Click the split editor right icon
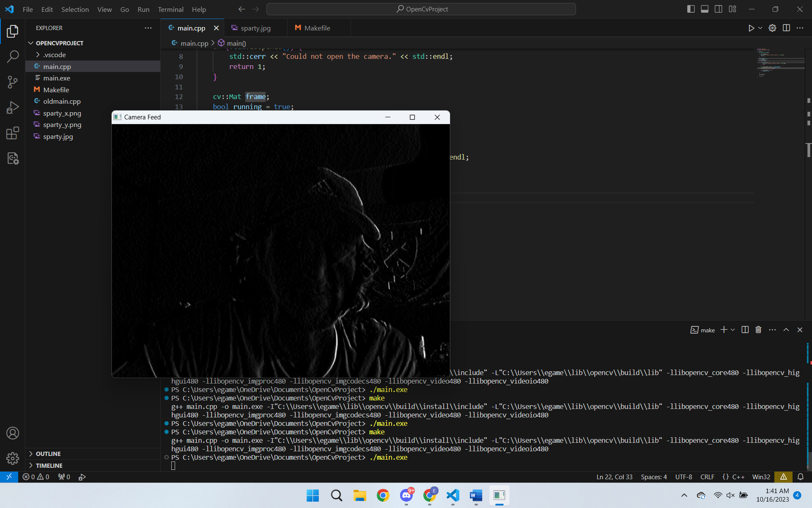This screenshot has height=508, width=812. (x=786, y=28)
